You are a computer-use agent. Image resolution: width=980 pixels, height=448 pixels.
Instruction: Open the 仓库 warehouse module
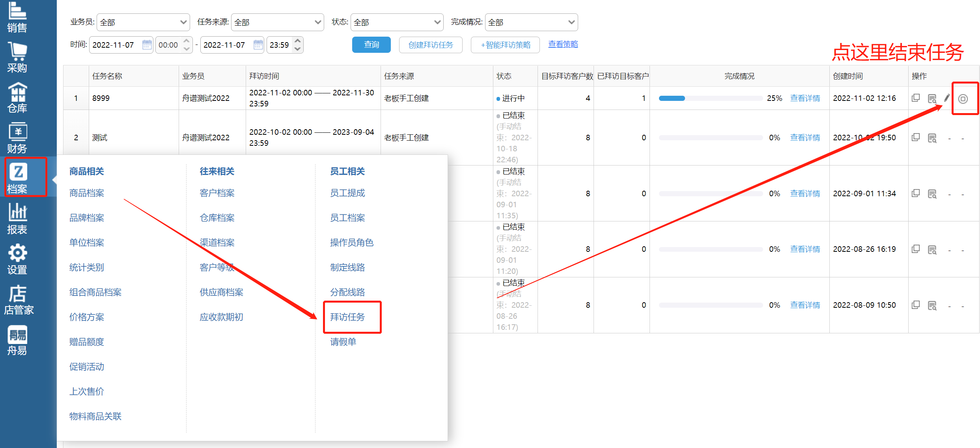coord(17,98)
